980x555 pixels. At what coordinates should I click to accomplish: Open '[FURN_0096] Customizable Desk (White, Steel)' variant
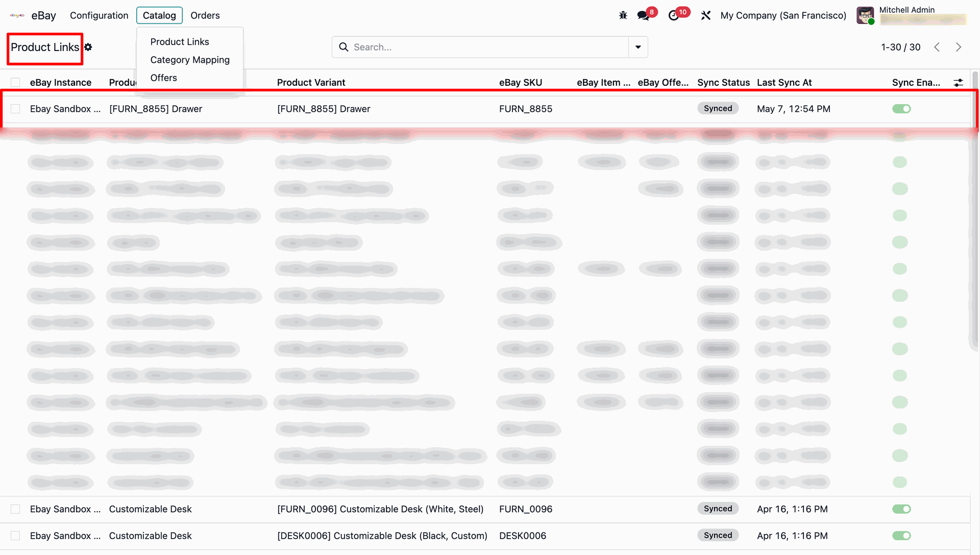point(380,509)
